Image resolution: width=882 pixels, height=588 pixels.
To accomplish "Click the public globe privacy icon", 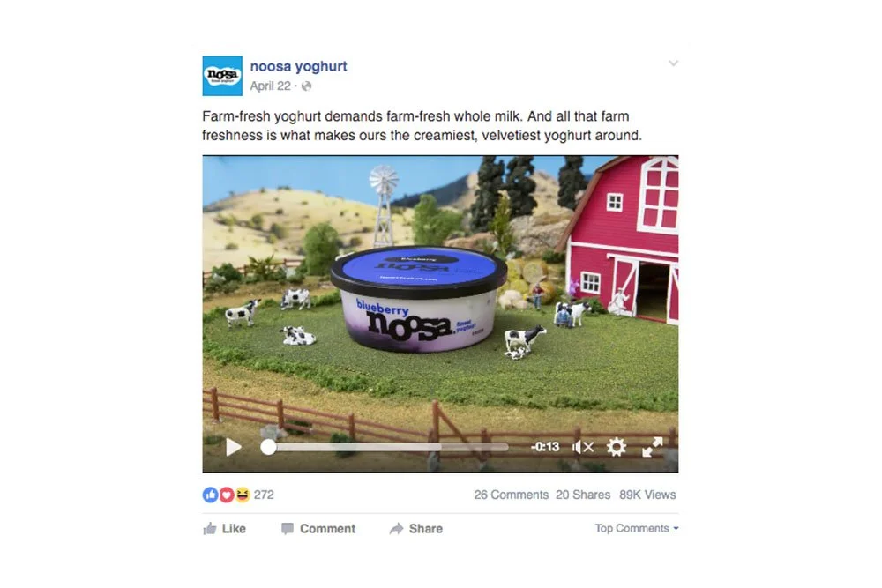I will pyautogui.click(x=307, y=86).
